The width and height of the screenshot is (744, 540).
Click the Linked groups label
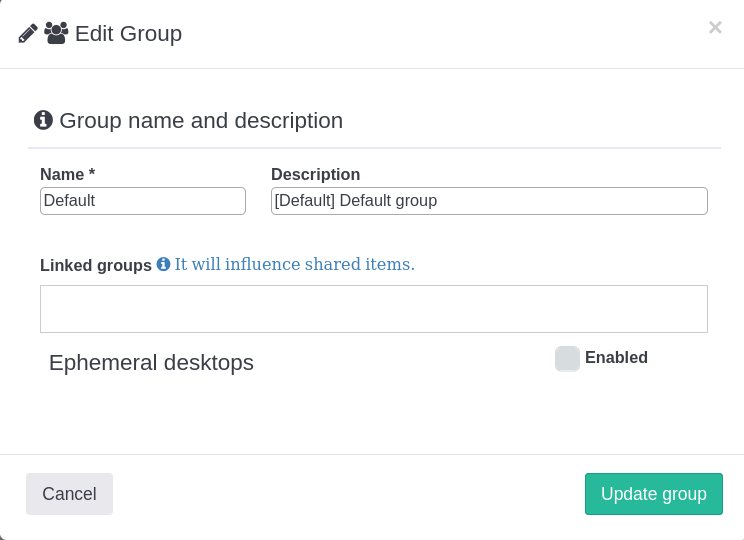(x=96, y=265)
